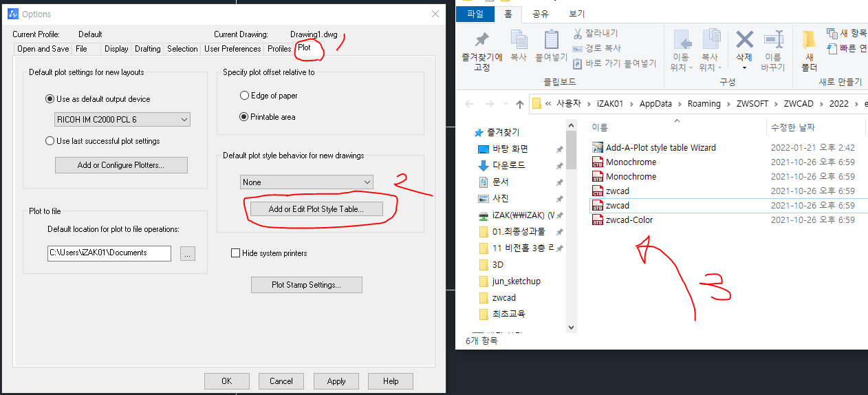The height and width of the screenshot is (395, 868).
Task: Click Copy path (경로 복사) in the ribbon
Action: click(x=597, y=48)
